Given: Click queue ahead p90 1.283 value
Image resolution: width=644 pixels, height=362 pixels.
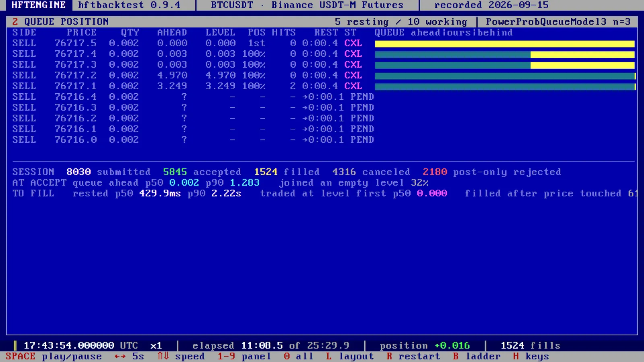Looking at the screenshot, I should coord(245,183).
